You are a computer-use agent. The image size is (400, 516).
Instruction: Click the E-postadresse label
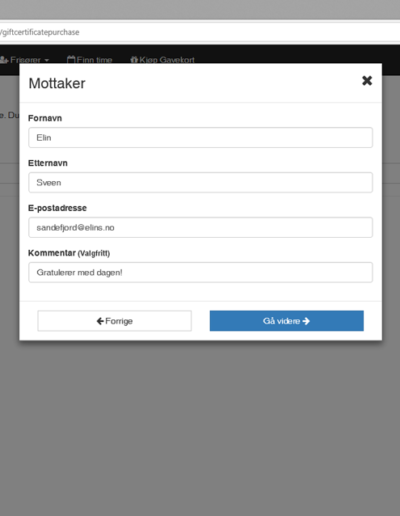click(57, 208)
